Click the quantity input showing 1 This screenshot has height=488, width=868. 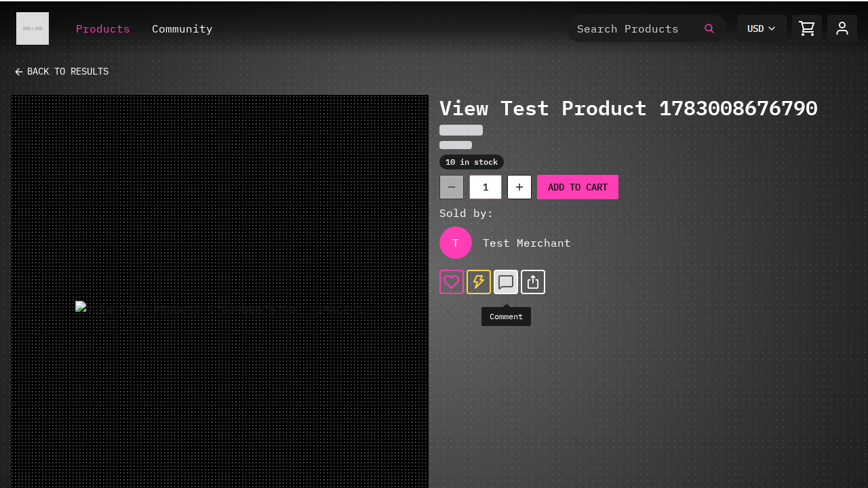click(486, 187)
